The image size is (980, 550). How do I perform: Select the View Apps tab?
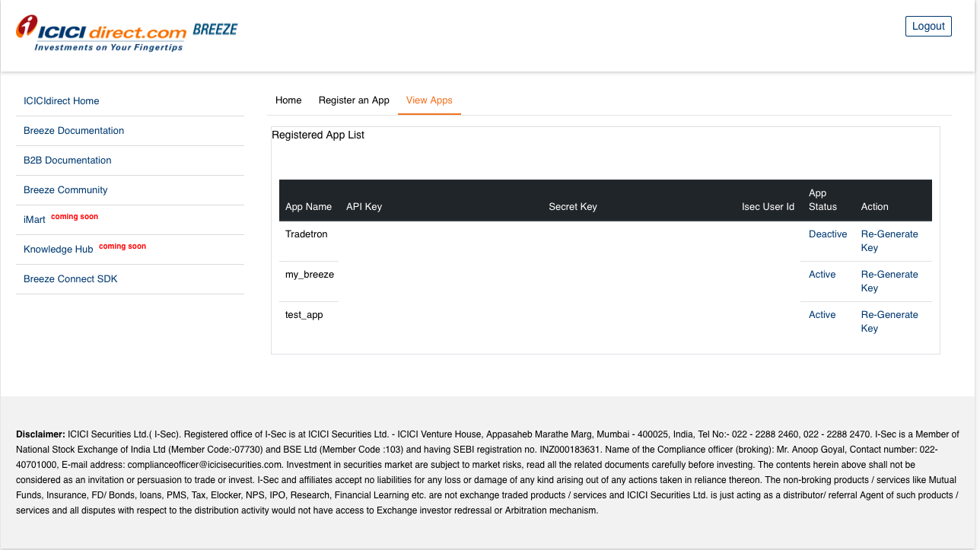pos(429,100)
